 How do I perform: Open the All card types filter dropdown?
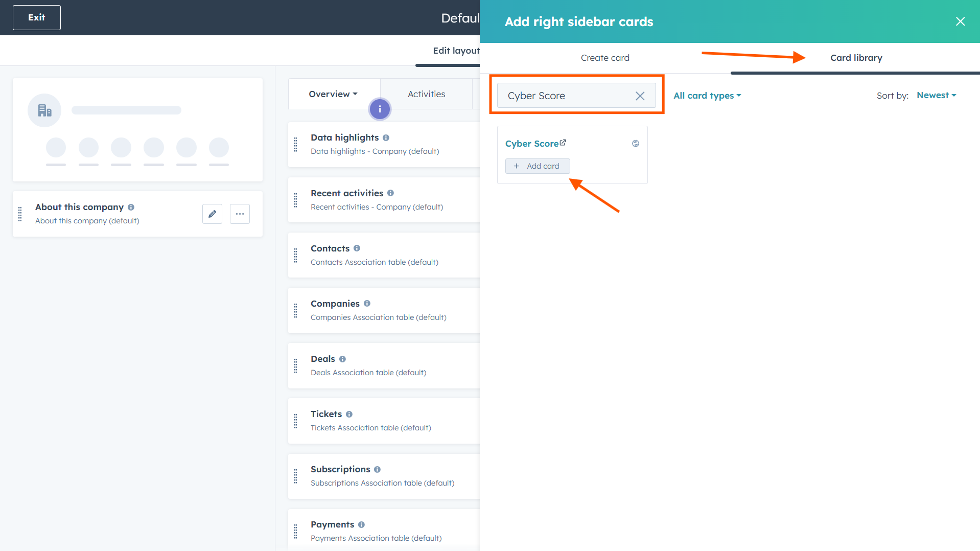click(x=707, y=96)
